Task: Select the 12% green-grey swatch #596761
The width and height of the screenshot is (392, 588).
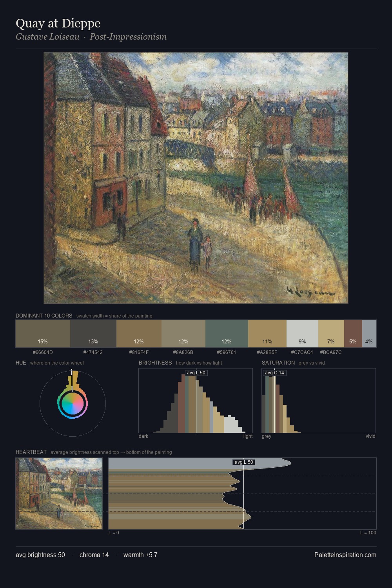Action: point(227,334)
